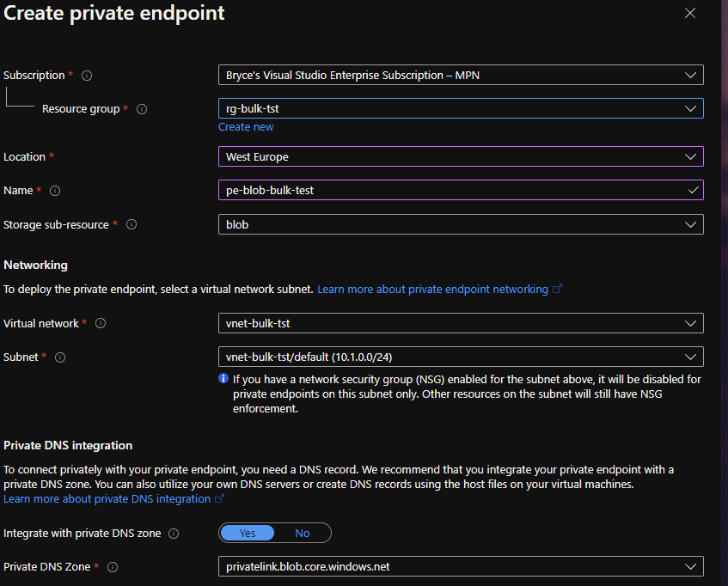Click the Create new resource group link
Image resolution: width=728 pixels, height=586 pixels.
pyautogui.click(x=246, y=127)
